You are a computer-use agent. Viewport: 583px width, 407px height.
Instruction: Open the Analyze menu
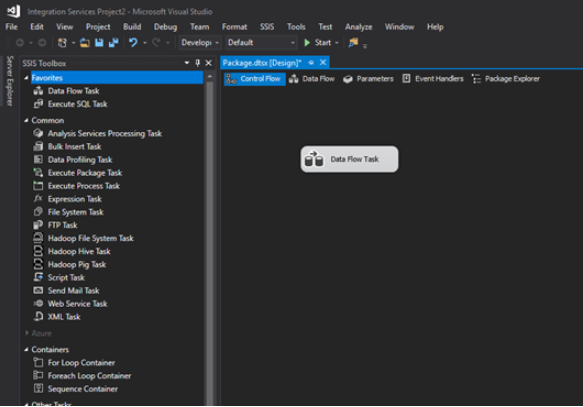[358, 27]
